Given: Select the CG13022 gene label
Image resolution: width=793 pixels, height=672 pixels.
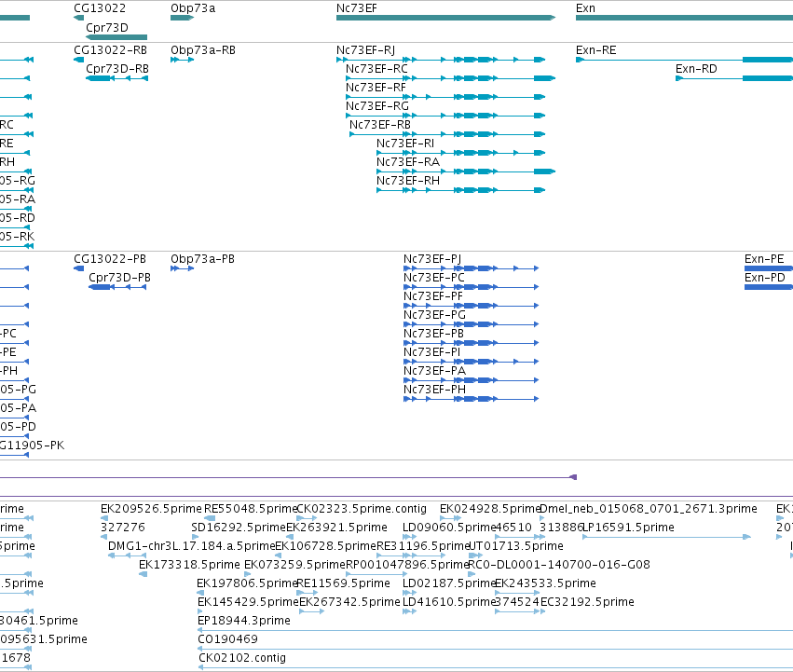Looking at the screenshot, I should coord(100,8).
